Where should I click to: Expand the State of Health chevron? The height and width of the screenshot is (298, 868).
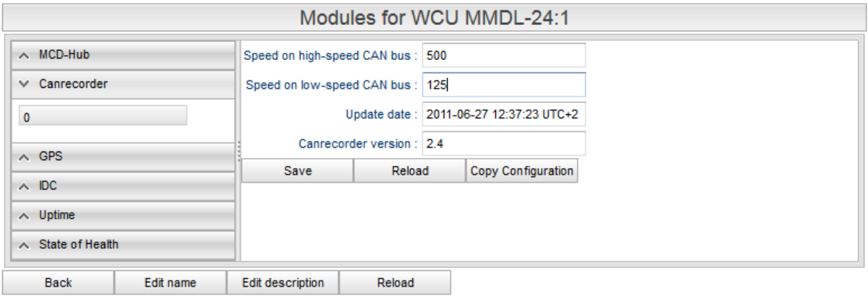(25, 244)
